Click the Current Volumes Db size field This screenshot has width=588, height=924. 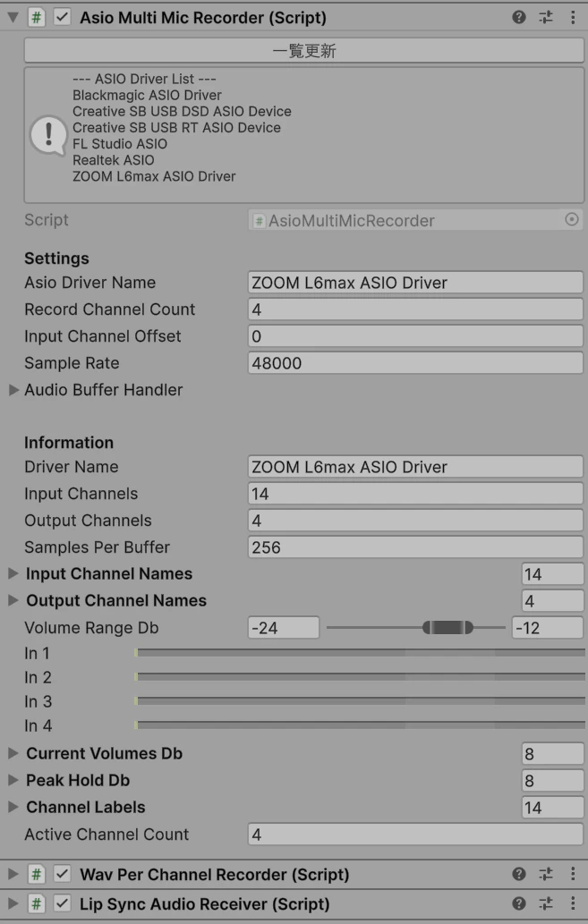(x=552, y=754)
